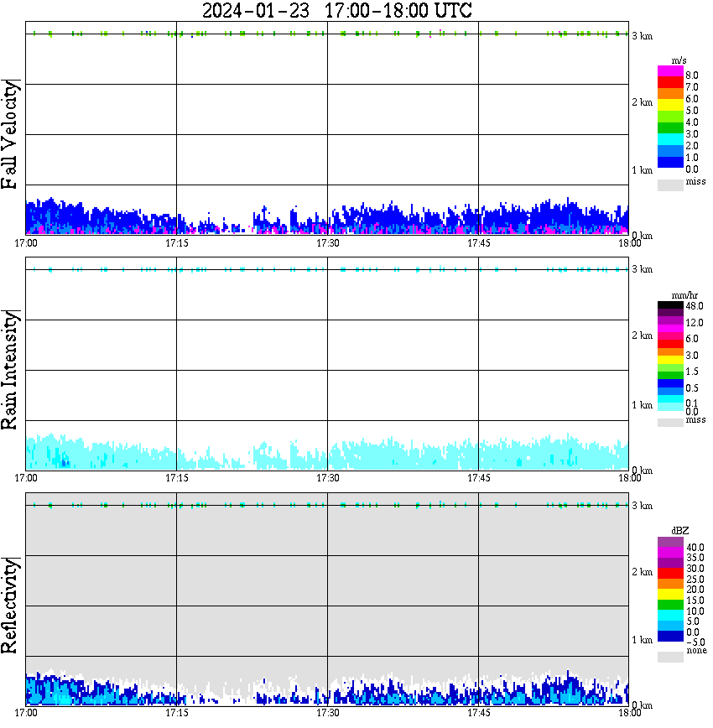Click the black 48.0 mm/hr legend swatch
713x728 pixels.
click(670, 305)
